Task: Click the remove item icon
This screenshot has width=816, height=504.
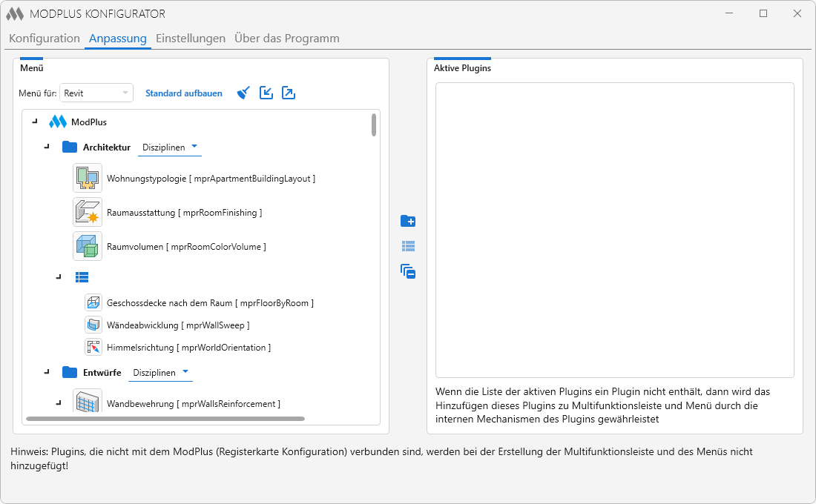Action: pos(408,271)
